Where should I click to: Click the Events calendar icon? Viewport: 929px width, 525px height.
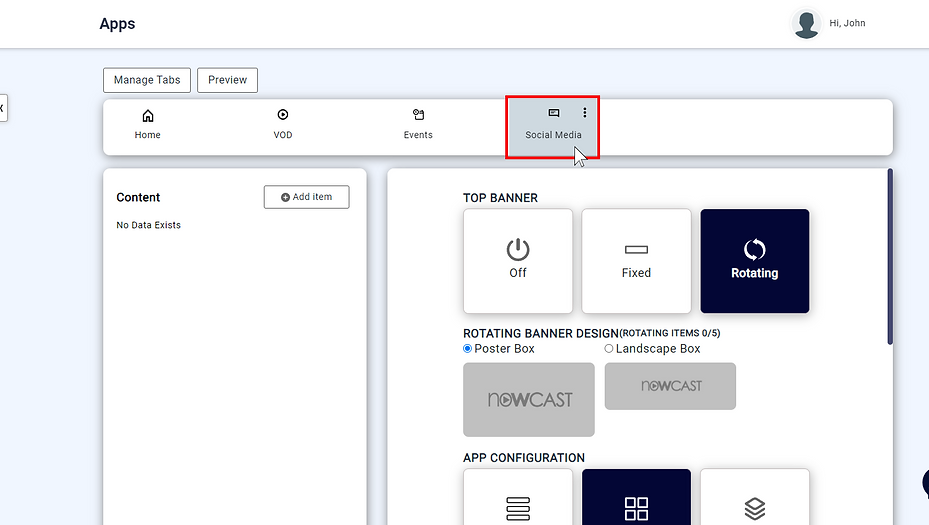(x=418, y=114)
